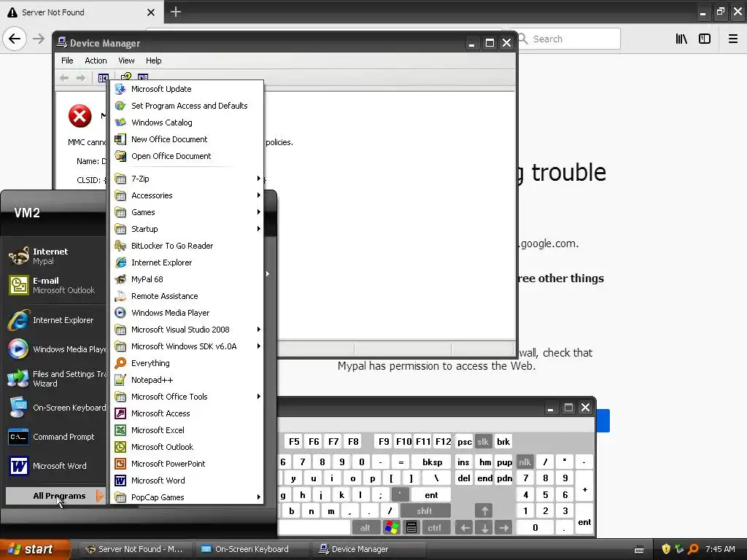Click bksp key on On-Screen Keyboard

[432, 462]
